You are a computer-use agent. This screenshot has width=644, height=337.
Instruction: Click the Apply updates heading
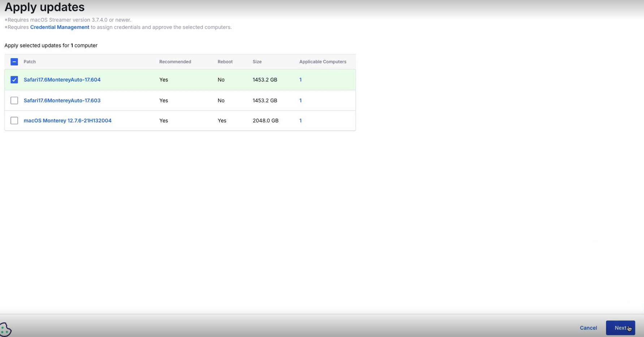(x=44, y=7)
